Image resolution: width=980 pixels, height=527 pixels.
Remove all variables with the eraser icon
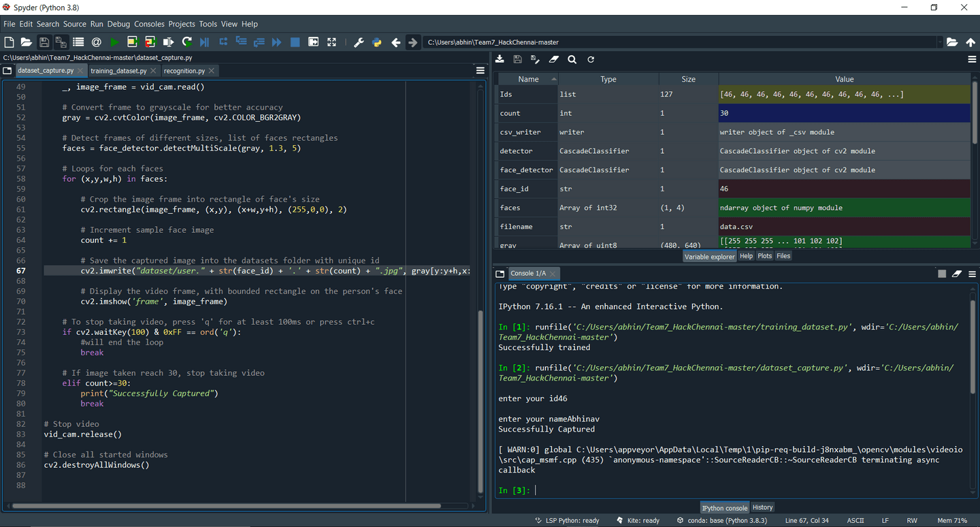point(553,59)
